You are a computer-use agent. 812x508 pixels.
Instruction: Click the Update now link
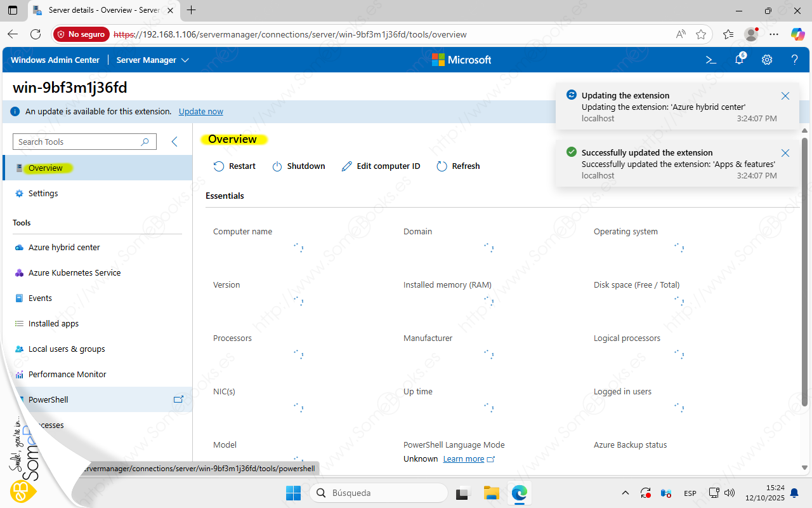(x=200, y=112)
